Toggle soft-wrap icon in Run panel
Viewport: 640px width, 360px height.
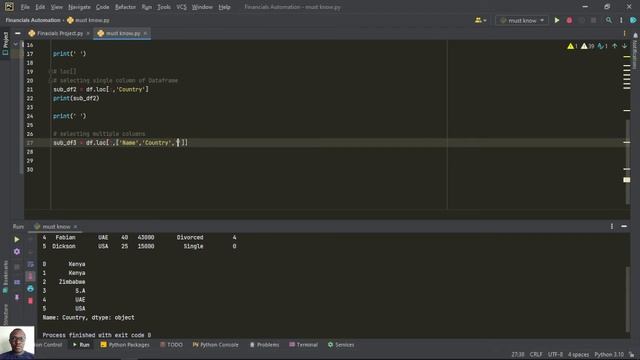pos(31,264)
